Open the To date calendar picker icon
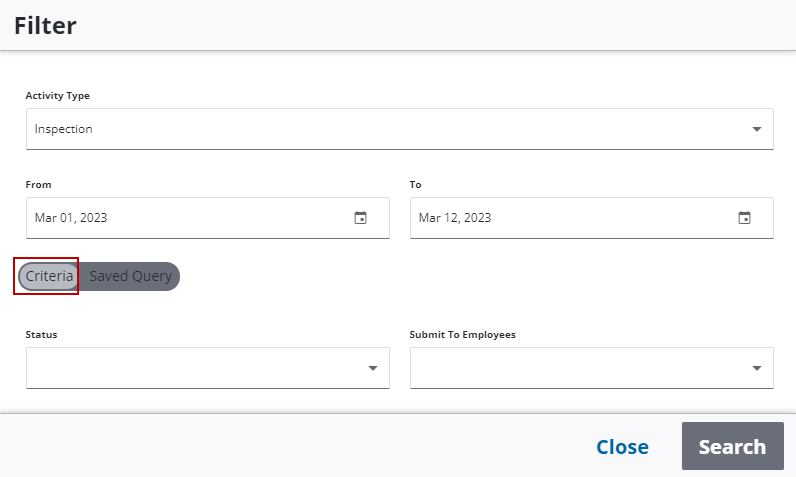Viewport: 796px width, 477px height. point(745,218)
